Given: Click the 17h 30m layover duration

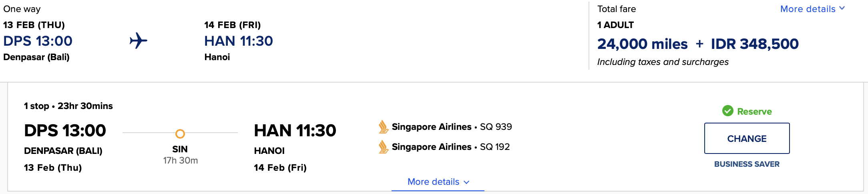Looking at the screenshot, I should pos(181,160).
